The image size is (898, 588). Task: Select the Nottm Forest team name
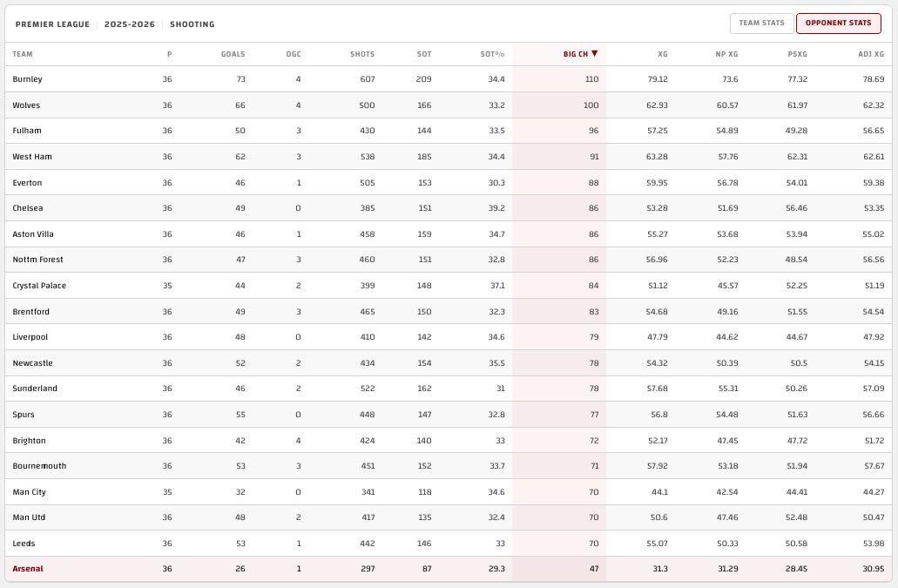point(37,260)
